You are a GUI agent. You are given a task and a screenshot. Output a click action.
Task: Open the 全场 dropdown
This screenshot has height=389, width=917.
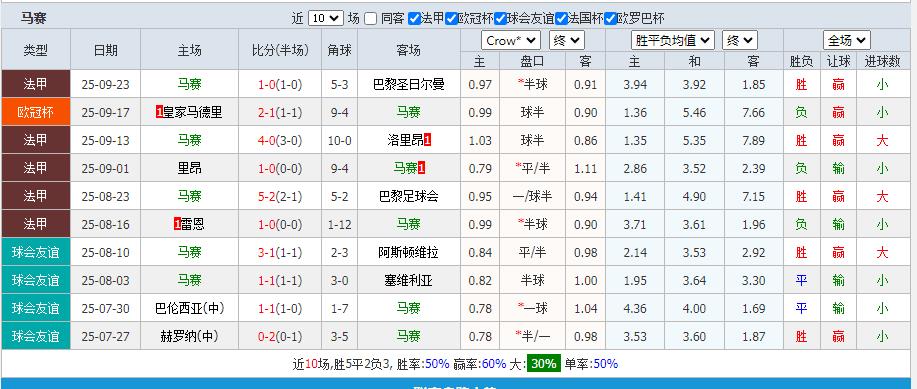pyautogui.click(x=846, y=40)
